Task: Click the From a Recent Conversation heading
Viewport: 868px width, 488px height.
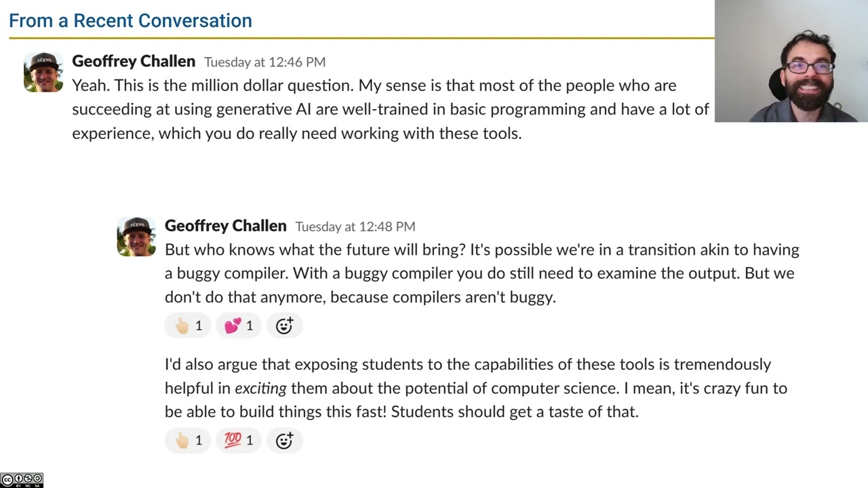Action: [130, 20]
